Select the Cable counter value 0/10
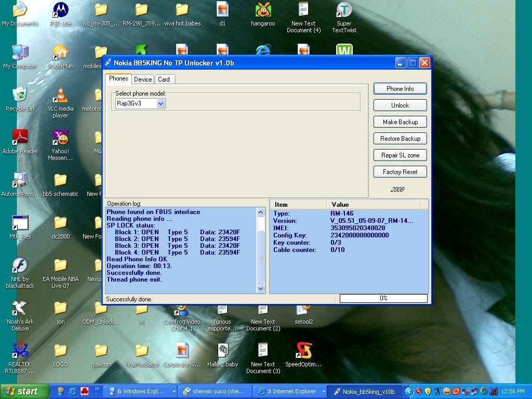532x399 pixels. pyautogui.click(x=337, y=250)
